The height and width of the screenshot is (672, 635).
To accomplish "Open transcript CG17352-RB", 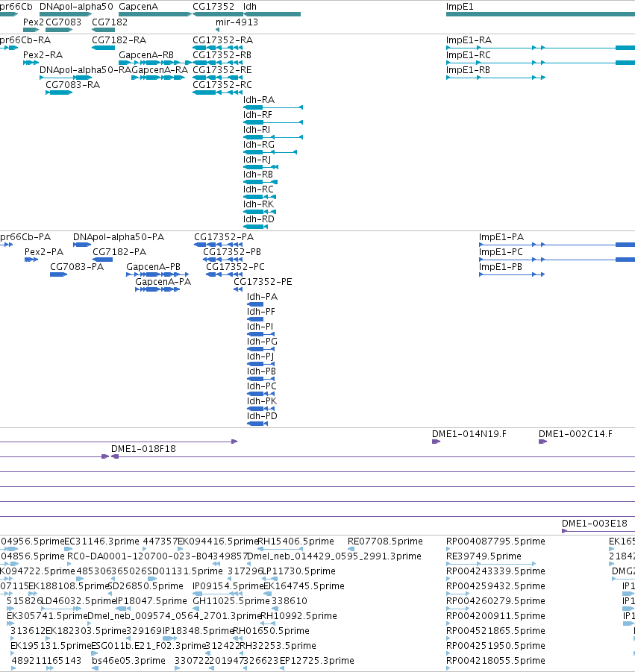I will click(222, 55).
